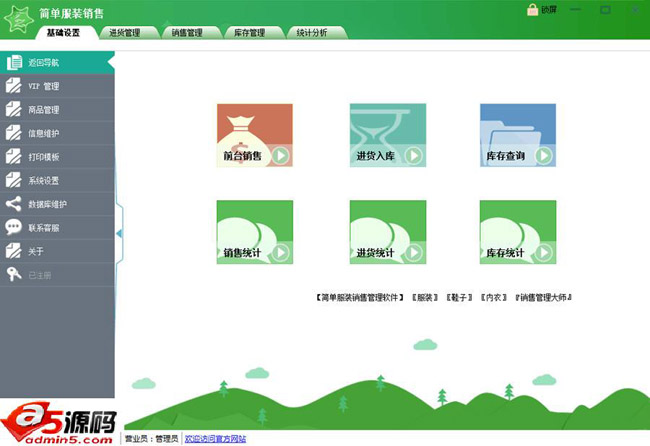Select 打印模板 label in sidebar
The height and width of the screenshot is (446, 650).
pos(44,157)
